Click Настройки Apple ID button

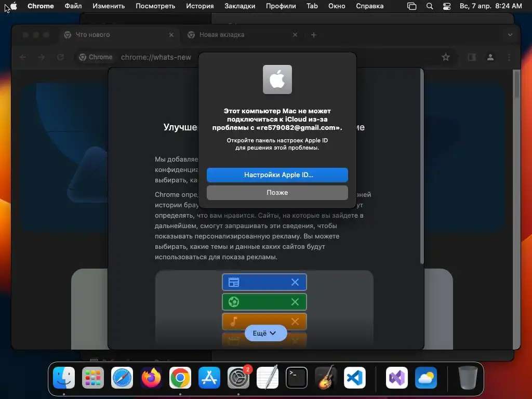277,175
